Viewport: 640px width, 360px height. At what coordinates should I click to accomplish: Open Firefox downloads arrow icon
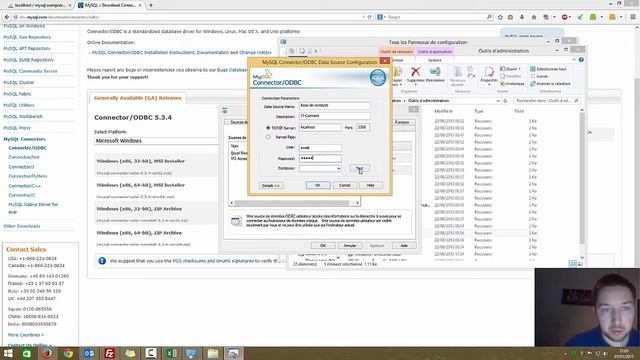[x=522, y=17]
